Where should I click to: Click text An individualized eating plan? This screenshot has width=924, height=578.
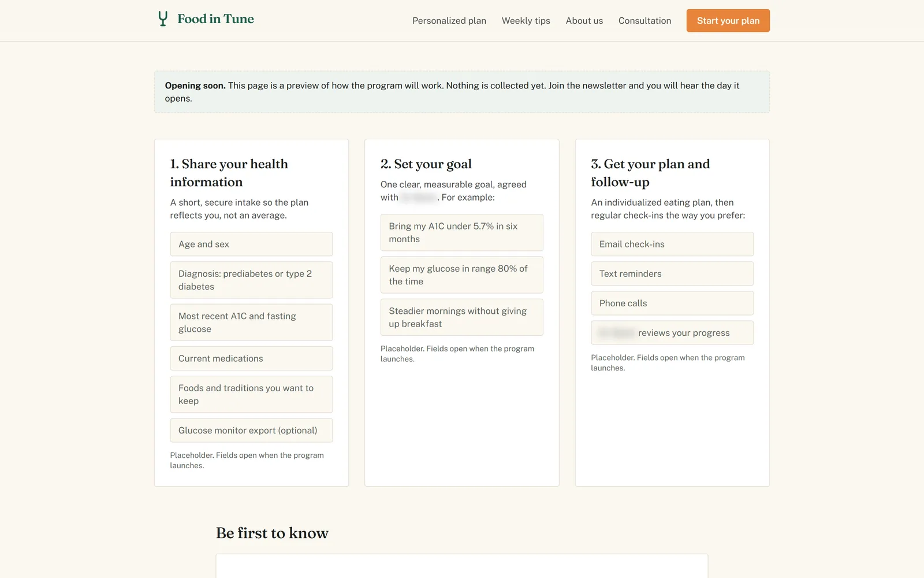coord(668,209)
